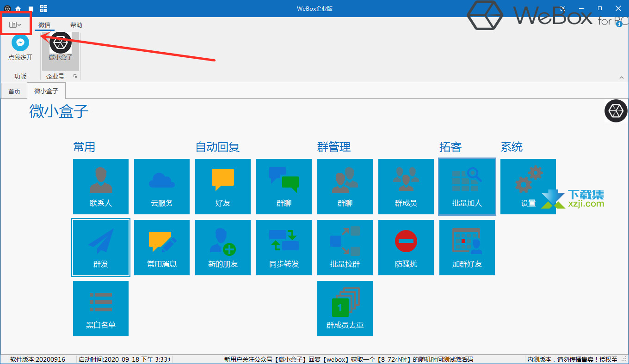629x364 pixels.
Task: Open the 好友 auto-reply tile
Action: click(x=223, y=187)
